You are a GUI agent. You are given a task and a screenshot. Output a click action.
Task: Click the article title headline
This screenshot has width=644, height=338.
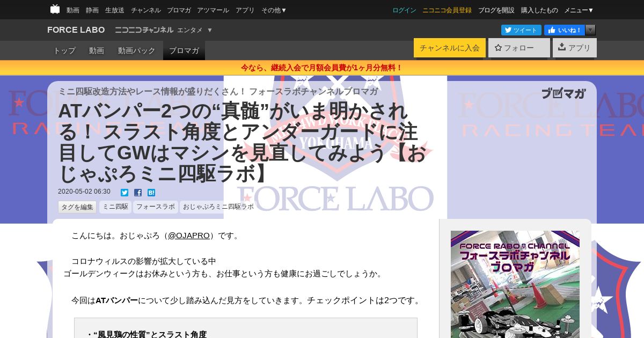pos(242,142)
